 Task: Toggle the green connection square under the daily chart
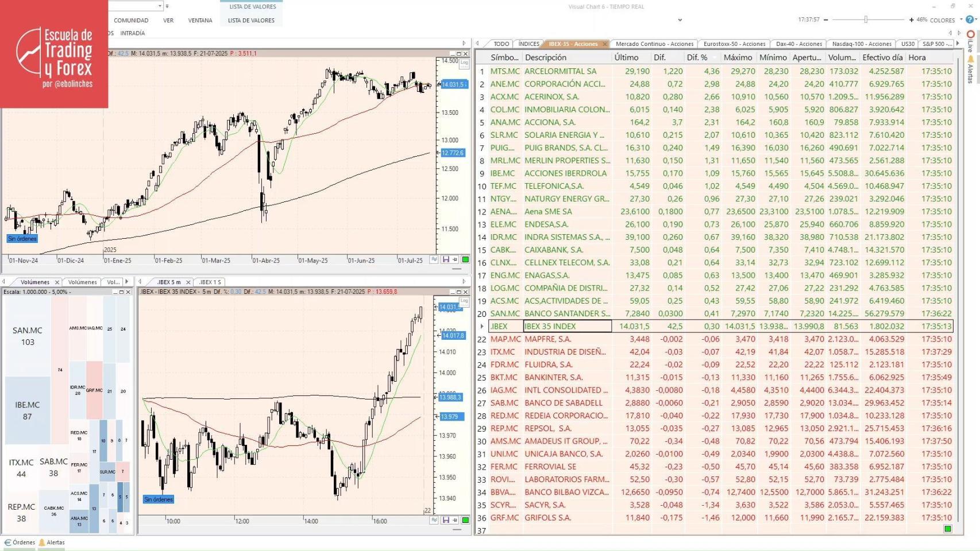coord(465,259)
